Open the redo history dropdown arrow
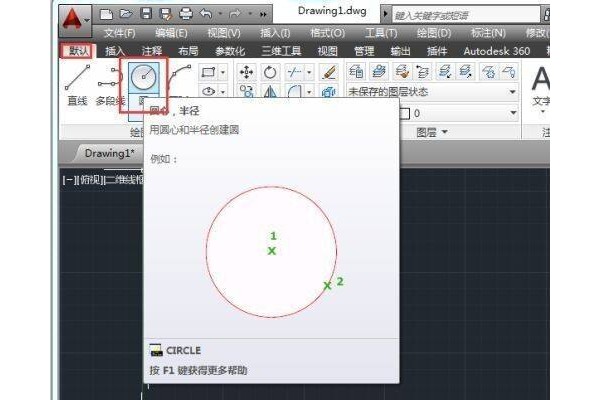Image resolution: width=600 pixels, height=400 pixels. pos(250,15)
